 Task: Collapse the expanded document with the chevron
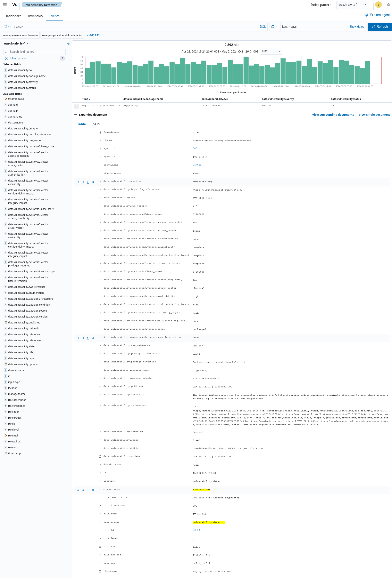point(76,106)
